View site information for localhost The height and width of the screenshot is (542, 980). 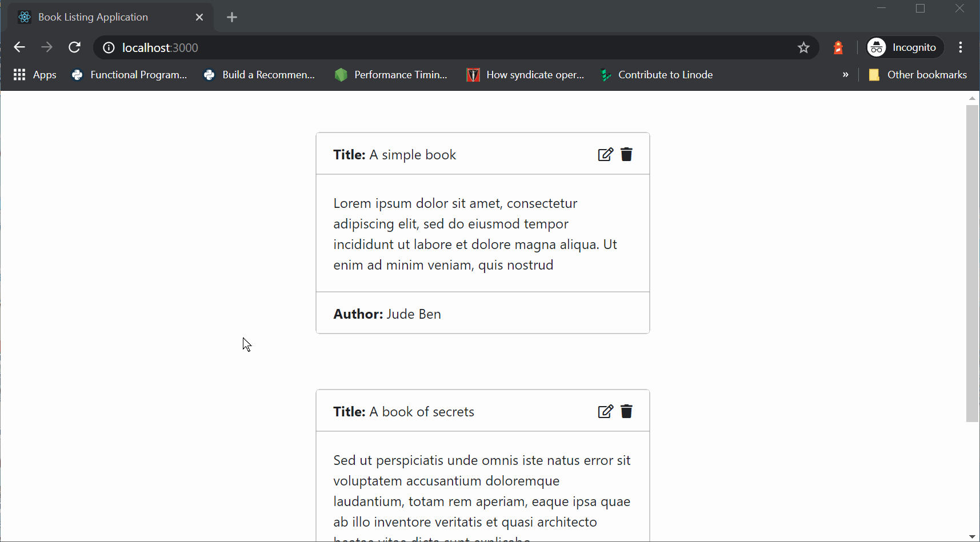(109, 48)
